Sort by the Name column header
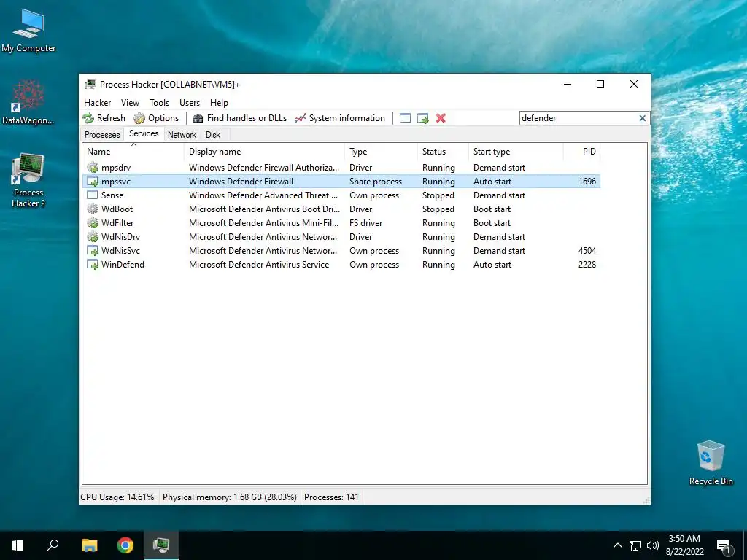The image size is (747, 560). [x=133, y=152]
